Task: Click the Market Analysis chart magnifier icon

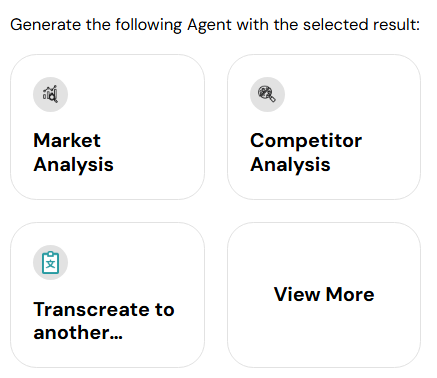Action: pyautogui.click(x=50, y=94)
